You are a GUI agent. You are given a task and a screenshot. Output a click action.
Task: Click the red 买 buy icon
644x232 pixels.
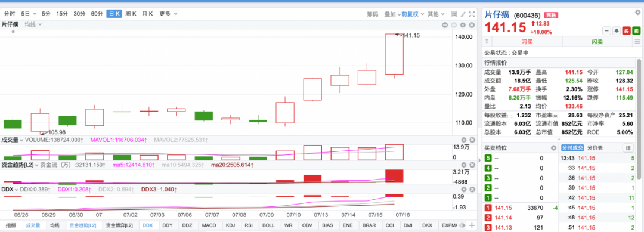626,31
